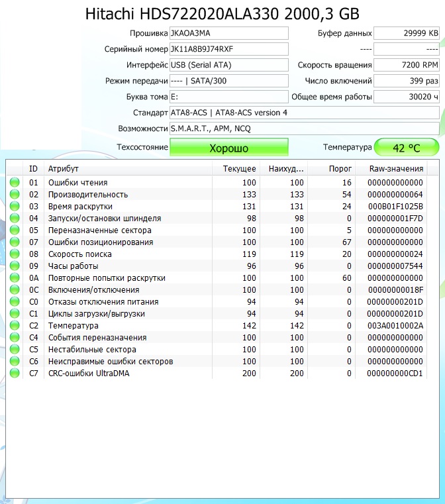Select raw value 00000000018F
This screenshot has height=504, width=445.
point(395,289)
